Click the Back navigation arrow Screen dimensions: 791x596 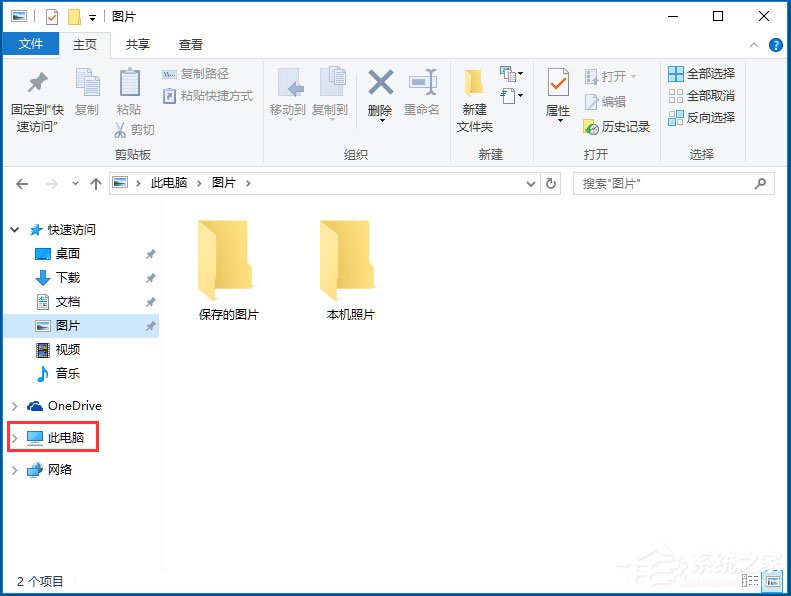coord(22,184)
